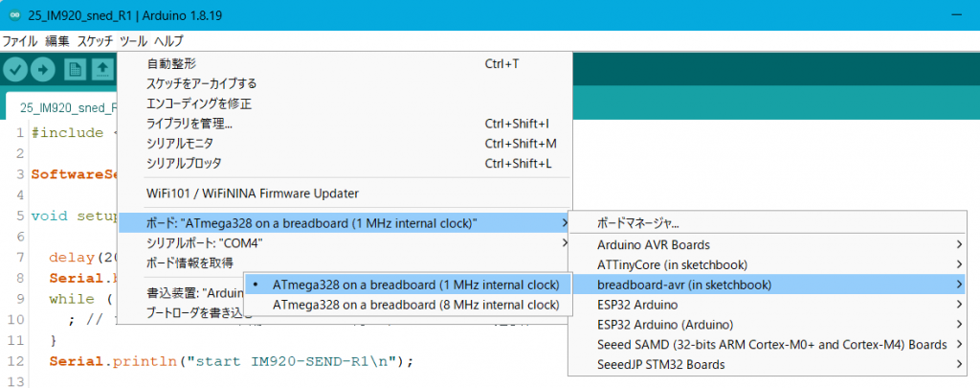Open the SeeedJP STM32 Boards submenu
980x388 pixels.
coord(660,364)
